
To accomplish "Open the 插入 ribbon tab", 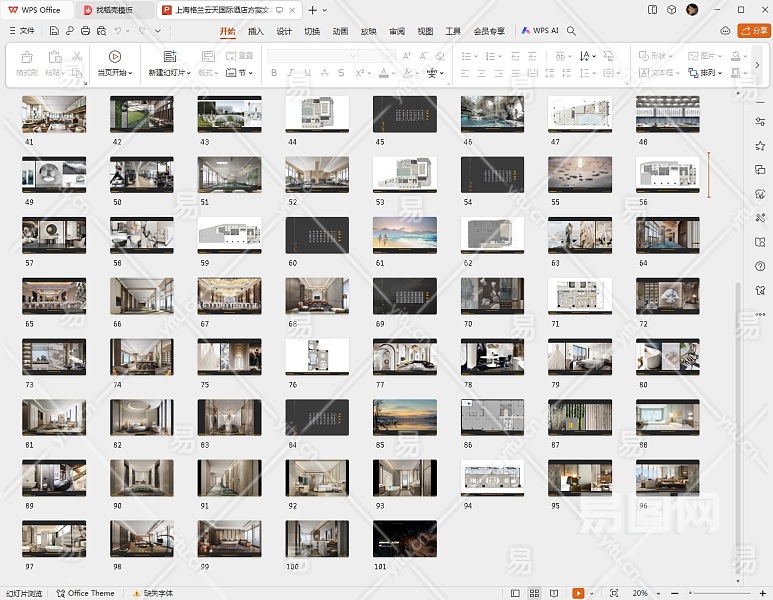I will point(256,31).
